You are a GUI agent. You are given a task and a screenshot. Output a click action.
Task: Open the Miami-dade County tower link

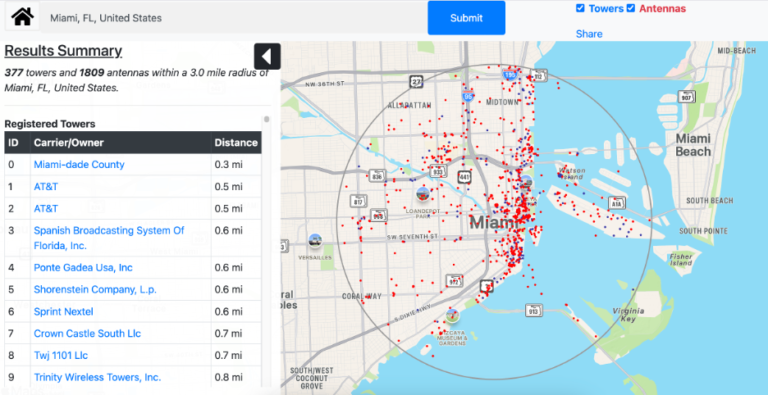[79, 165]
